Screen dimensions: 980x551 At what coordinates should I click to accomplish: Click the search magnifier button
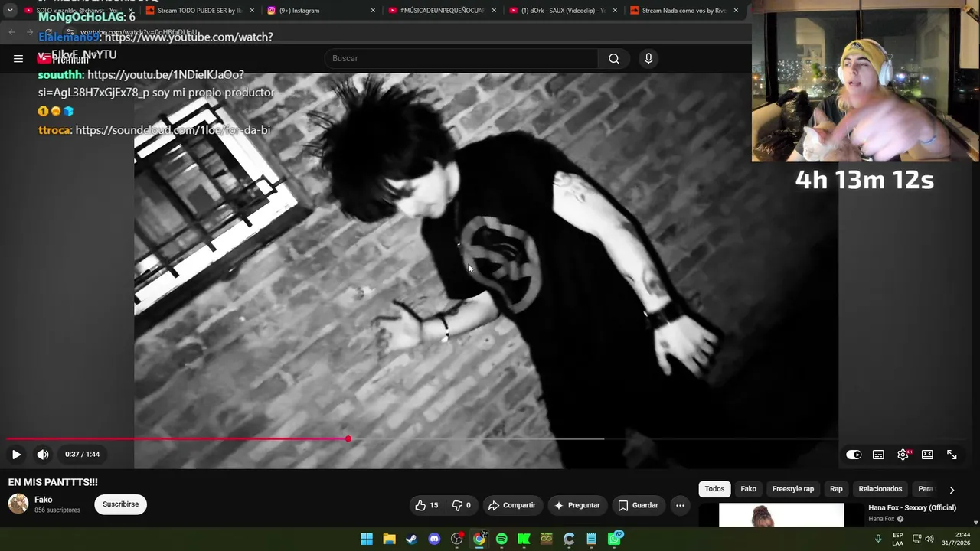coord(614,58)
